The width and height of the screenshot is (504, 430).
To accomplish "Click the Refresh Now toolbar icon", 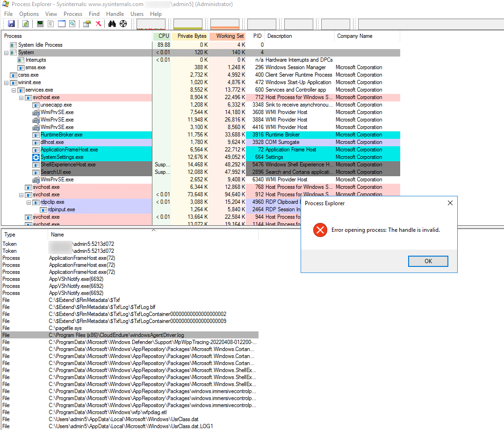I will click(x=25, y=24).
